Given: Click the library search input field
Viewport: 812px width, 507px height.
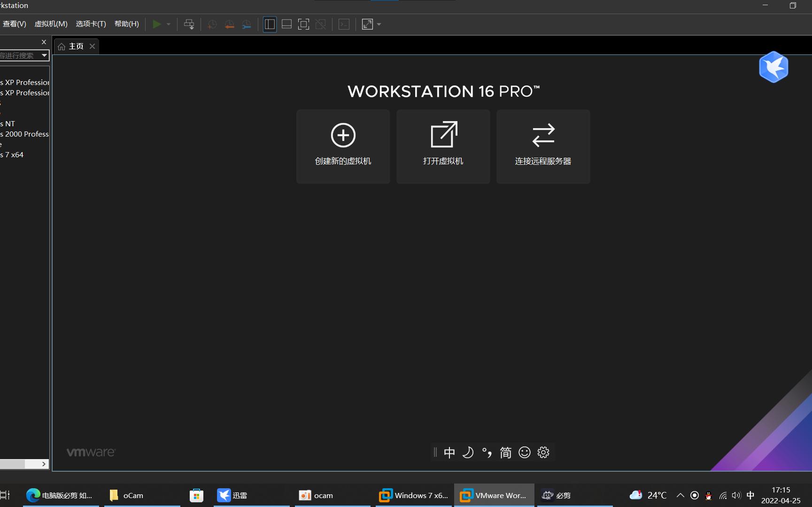Looking at the screenshot, I should pos(19,55).
